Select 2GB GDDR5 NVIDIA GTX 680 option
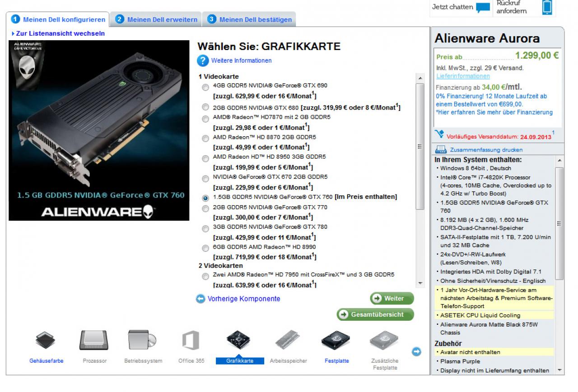 [205, 107]
